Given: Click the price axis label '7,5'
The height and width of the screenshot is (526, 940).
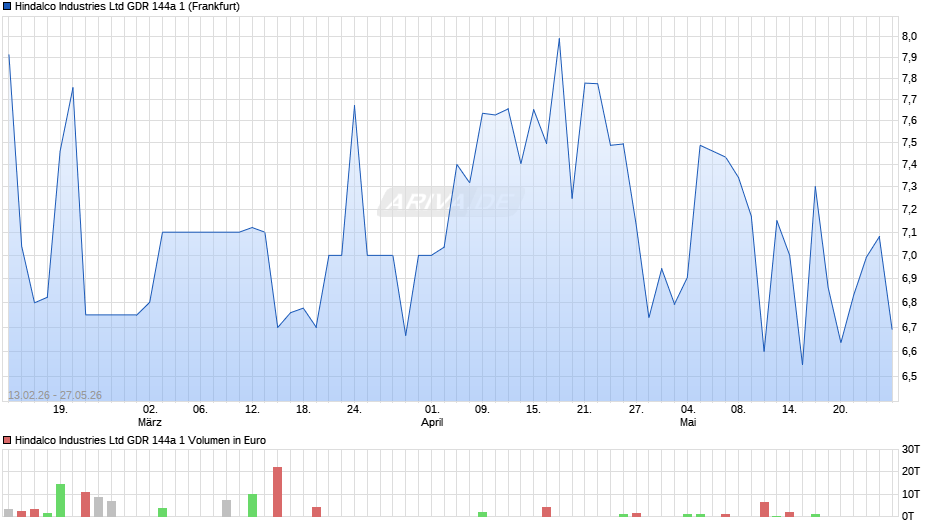Looking at the screenshot, I should [909, 143].
